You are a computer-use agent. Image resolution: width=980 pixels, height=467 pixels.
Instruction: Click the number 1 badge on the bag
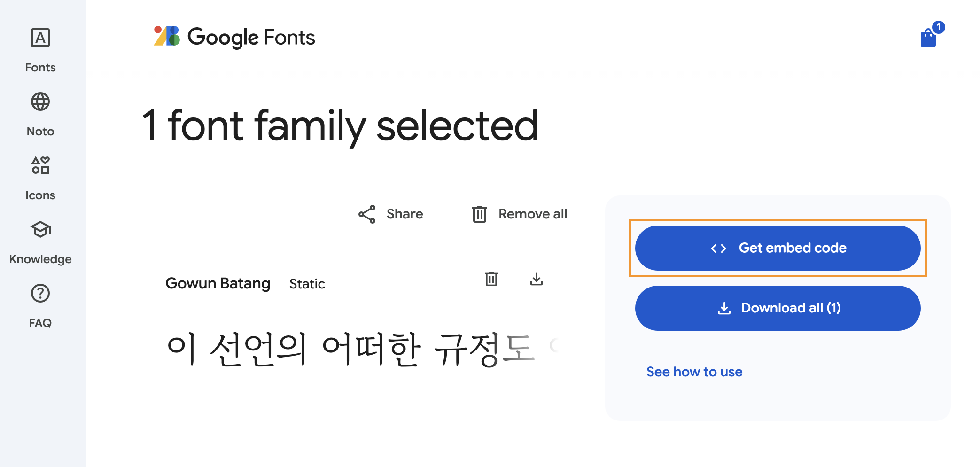point(938,27)
